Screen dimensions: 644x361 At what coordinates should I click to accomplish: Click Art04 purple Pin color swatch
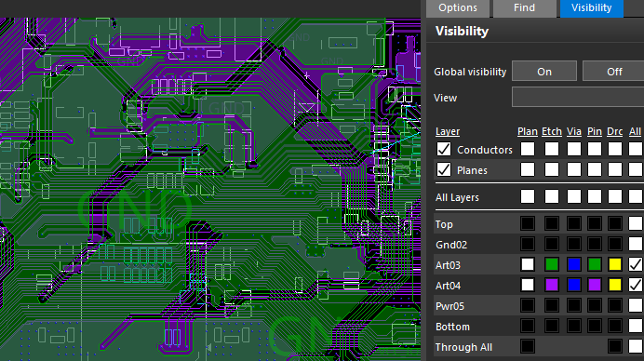coord(595,285)
